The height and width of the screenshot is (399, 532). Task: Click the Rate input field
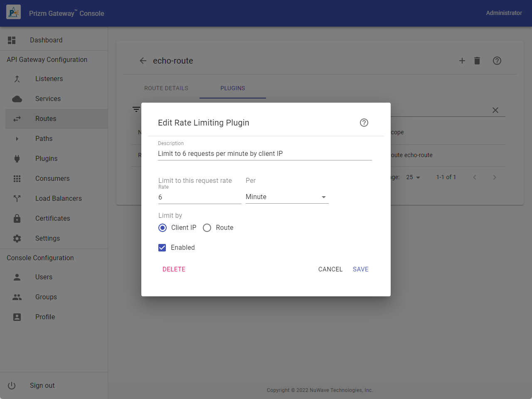(x=199, y=197)
